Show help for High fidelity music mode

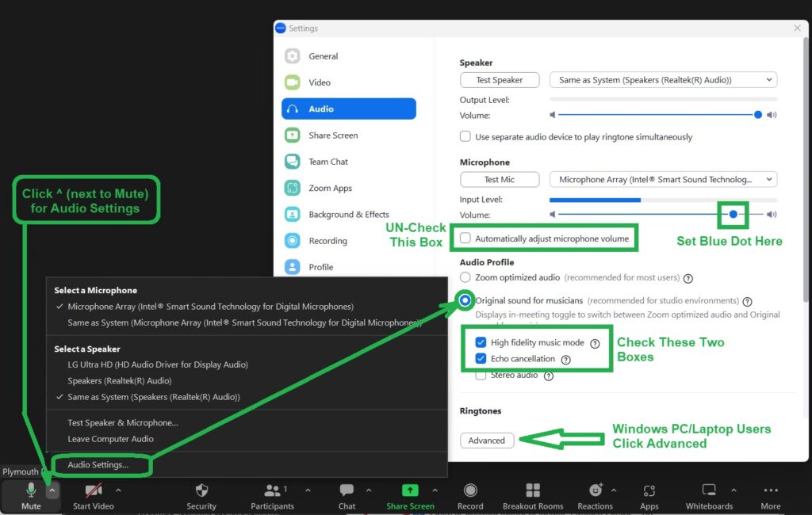[x=595, y=343]
